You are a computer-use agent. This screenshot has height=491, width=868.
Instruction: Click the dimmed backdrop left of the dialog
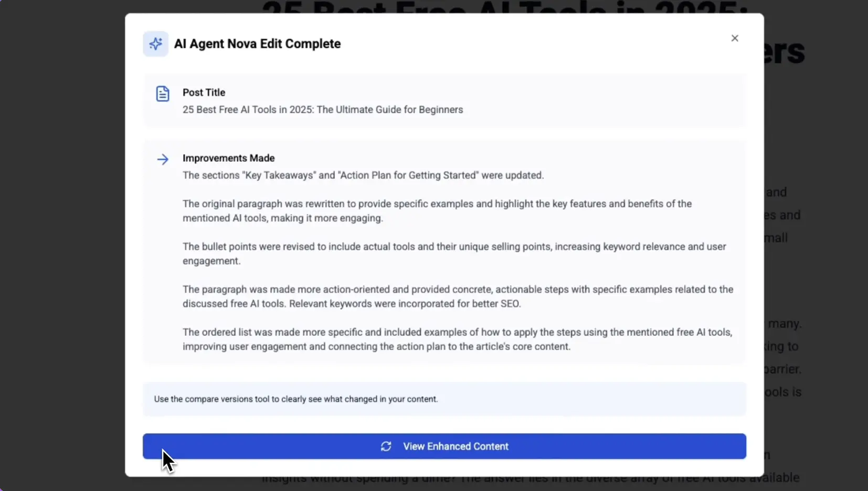coord(62,245)
